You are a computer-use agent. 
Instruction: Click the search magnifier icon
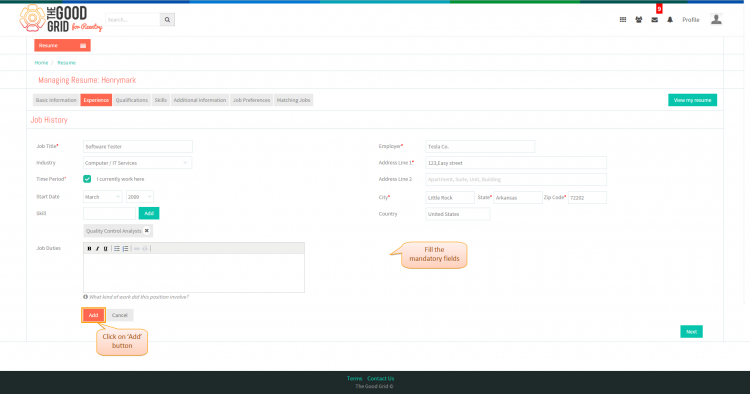tap(167, 20)
